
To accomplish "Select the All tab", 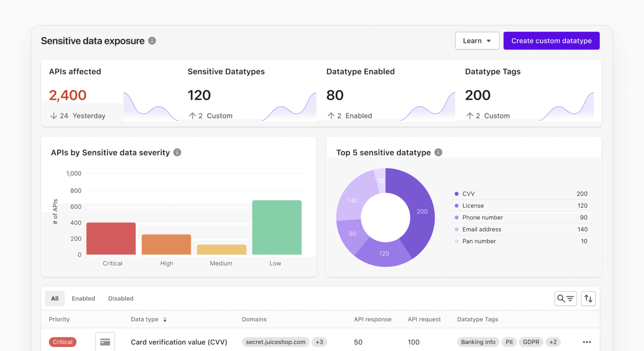I will [x=55, y=298].
